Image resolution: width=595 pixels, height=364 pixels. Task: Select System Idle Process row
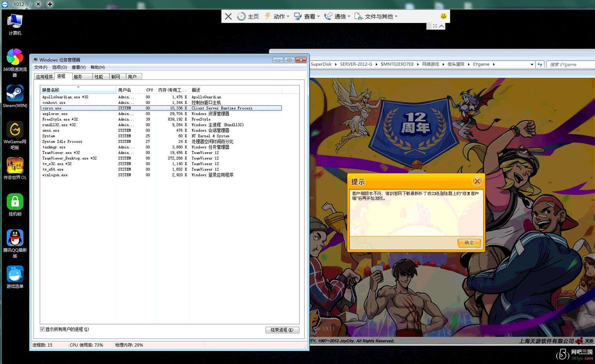(x=161, y=141)
